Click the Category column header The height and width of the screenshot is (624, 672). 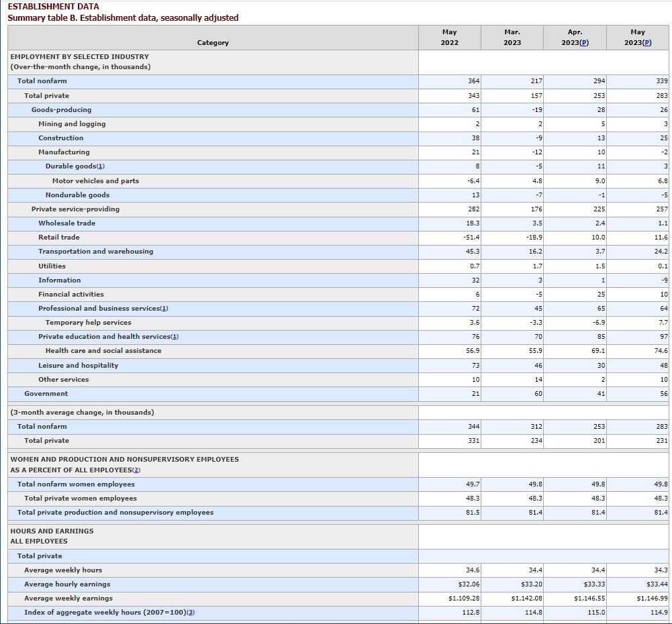pos(213,43)
